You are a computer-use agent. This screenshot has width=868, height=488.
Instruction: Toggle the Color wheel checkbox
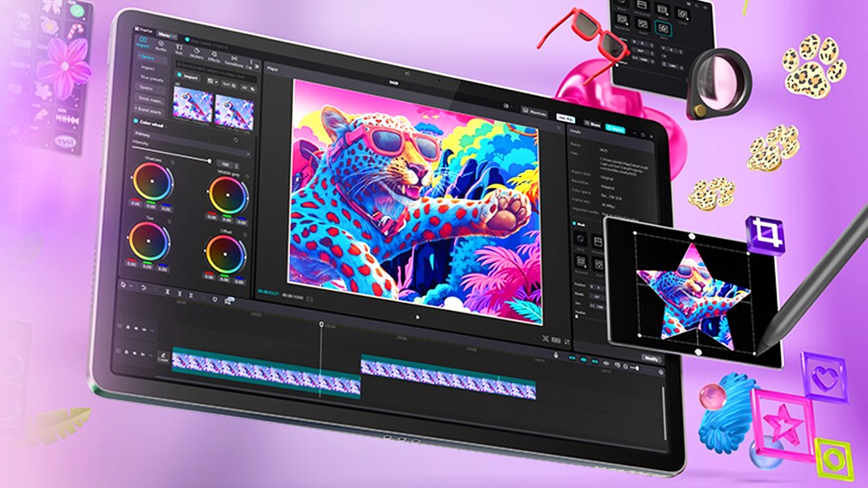click(137, 121)
